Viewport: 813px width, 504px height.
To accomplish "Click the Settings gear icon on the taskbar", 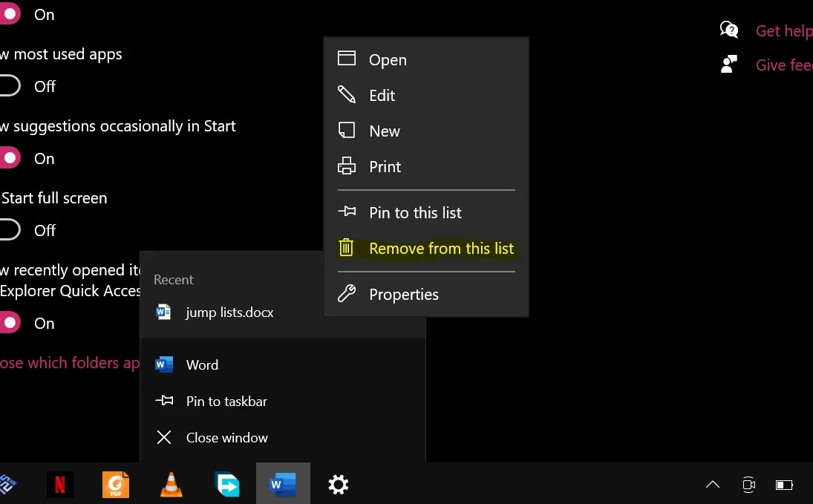I will 338,484.
